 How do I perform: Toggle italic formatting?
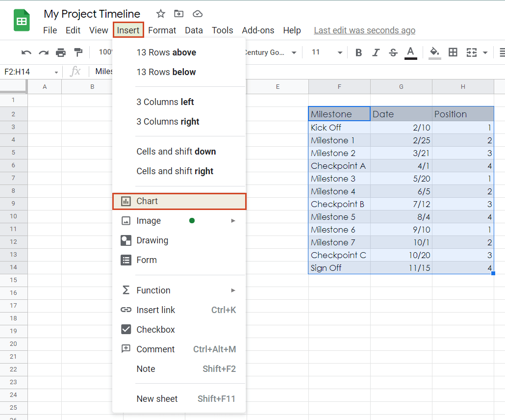pos(376,52)
